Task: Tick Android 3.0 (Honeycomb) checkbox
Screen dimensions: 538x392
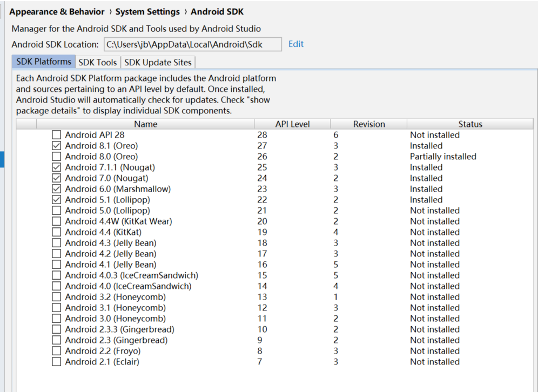Action: coord(57,319)
